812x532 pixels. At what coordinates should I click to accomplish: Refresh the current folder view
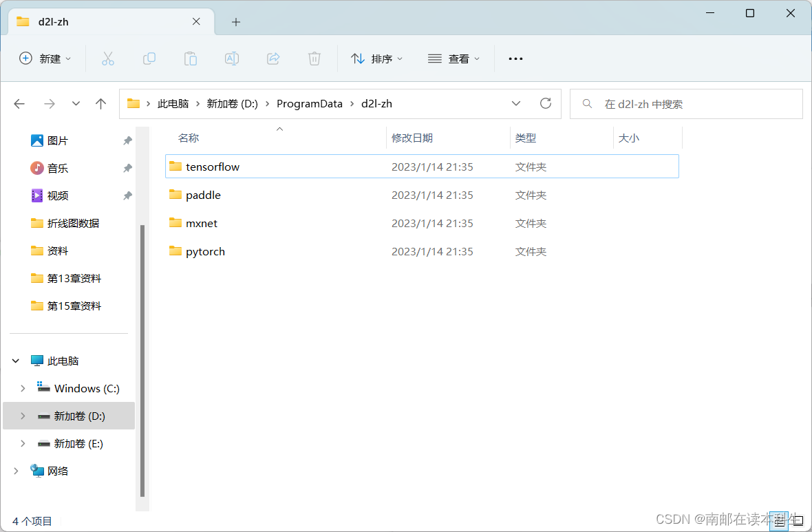click(546, 103)
